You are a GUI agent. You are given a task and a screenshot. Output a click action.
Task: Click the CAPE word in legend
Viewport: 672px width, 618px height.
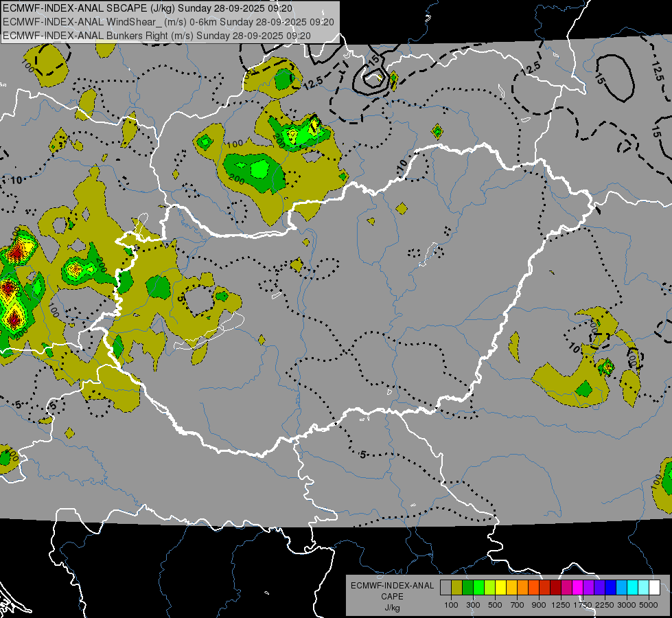click(x=392, y=597)
